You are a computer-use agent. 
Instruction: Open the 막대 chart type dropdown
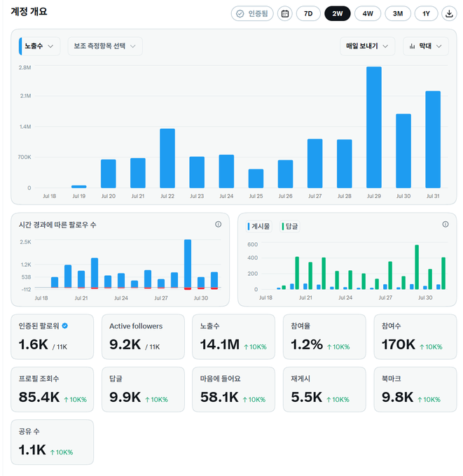[x=426, y=46]
